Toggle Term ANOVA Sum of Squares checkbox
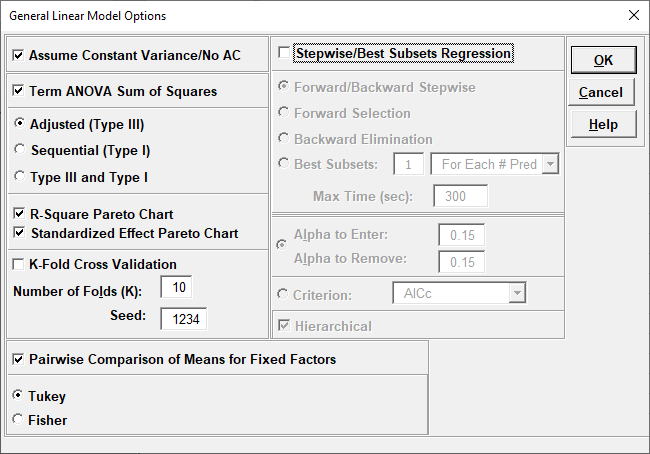 coord(19,91)
